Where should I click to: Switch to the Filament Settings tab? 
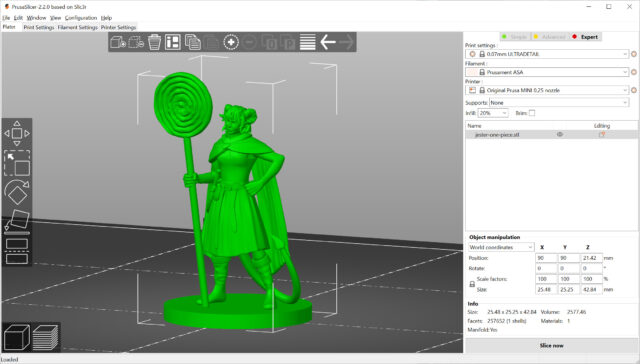coord(78,27)
